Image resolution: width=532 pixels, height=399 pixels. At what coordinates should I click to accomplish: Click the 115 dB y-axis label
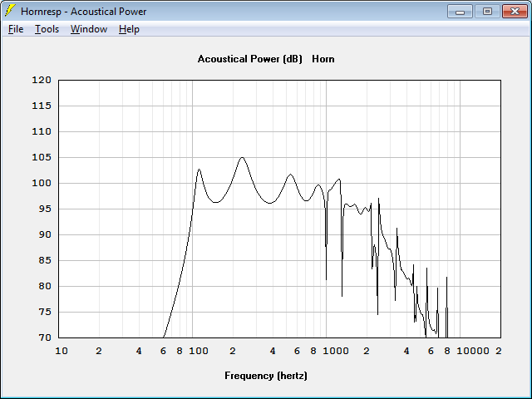click(x=42, y=106)
